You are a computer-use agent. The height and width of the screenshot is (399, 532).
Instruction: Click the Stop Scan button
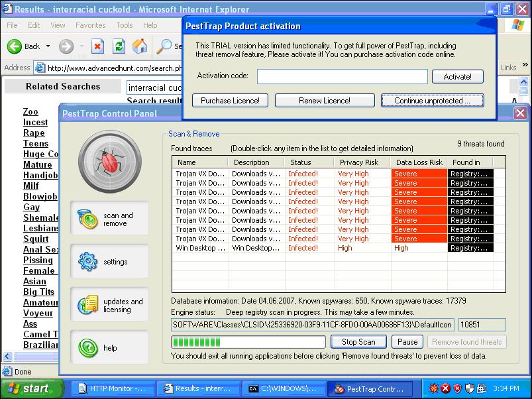point(358,341)
